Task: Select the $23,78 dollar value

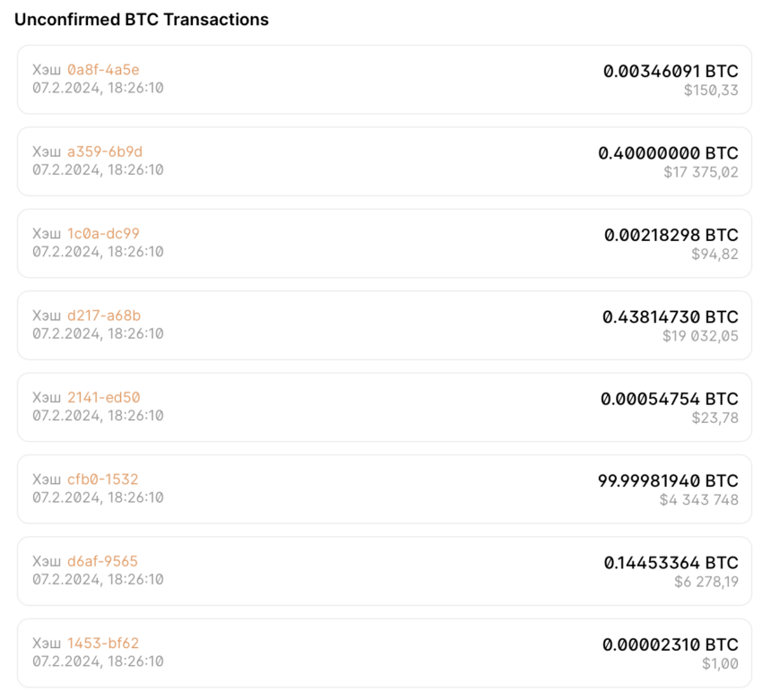Action: pyautogui.click(x=714, y=417)
